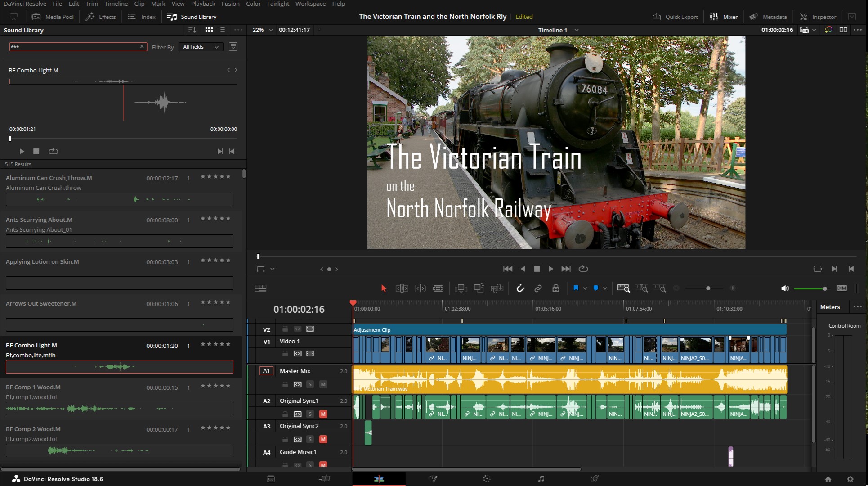868x486 pixels.
Task: Open the Timeline menu
Action: (x=116, y=4)
